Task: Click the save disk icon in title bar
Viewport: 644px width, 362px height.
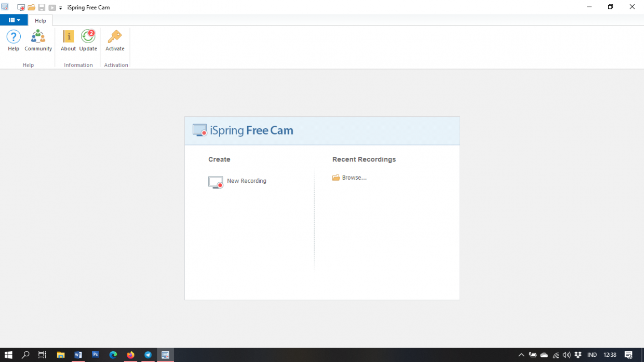Action: [x=42, y=7]
